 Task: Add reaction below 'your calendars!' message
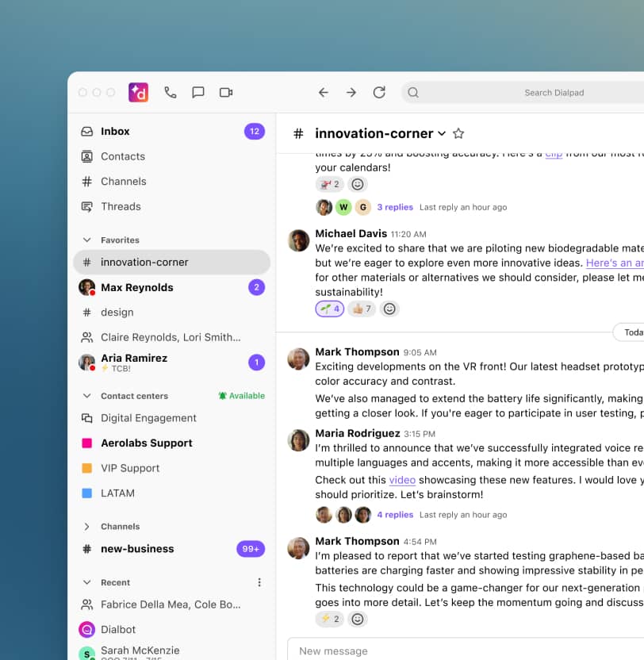coord(358,184)
